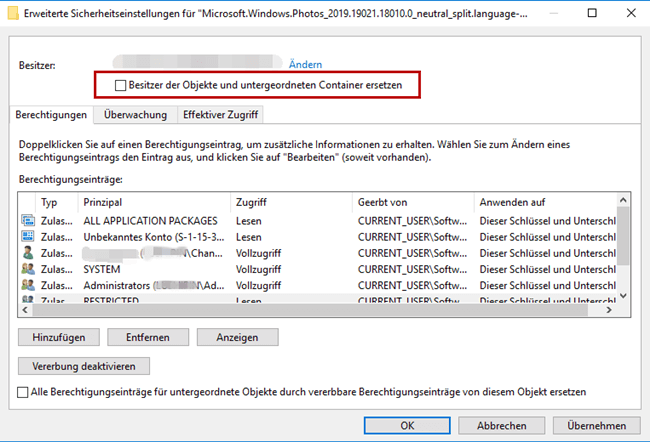Apply changes with Übernehmen
The height and width of the screenshot is (442, 650).
point(597,426)
